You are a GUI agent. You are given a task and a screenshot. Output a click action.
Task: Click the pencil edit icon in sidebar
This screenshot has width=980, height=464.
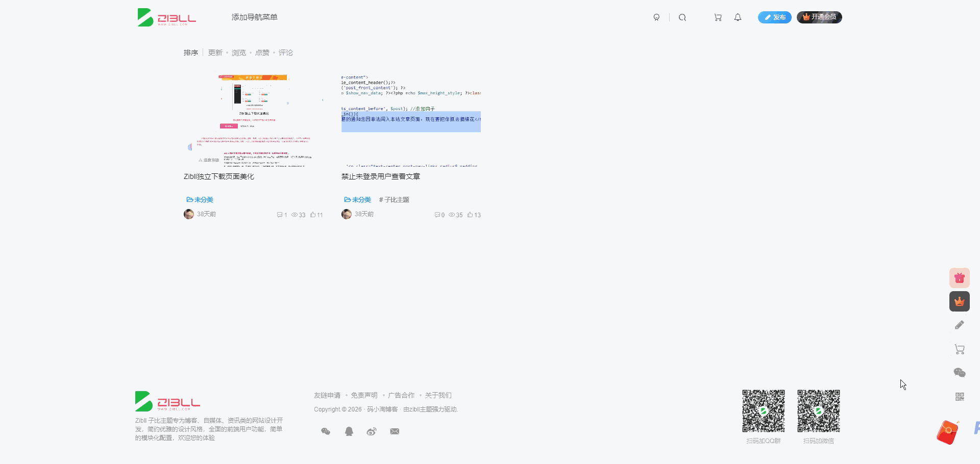pos(960,325)
